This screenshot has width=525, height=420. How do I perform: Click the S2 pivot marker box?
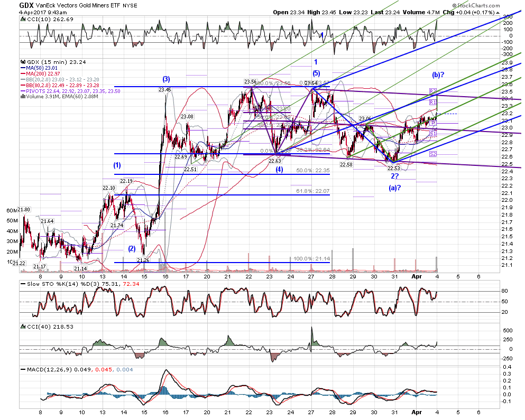click(433, 154)
